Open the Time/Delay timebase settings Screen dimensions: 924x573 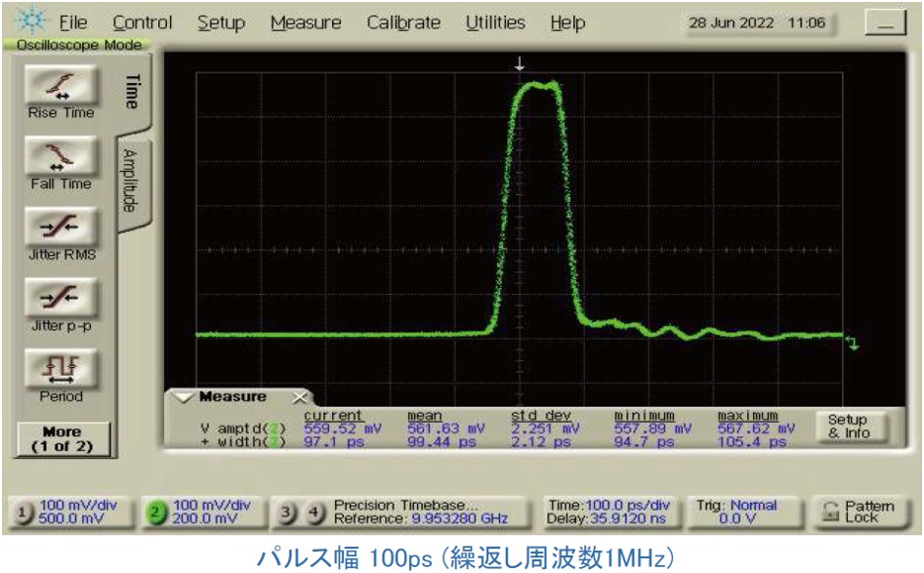coord(609,512)
